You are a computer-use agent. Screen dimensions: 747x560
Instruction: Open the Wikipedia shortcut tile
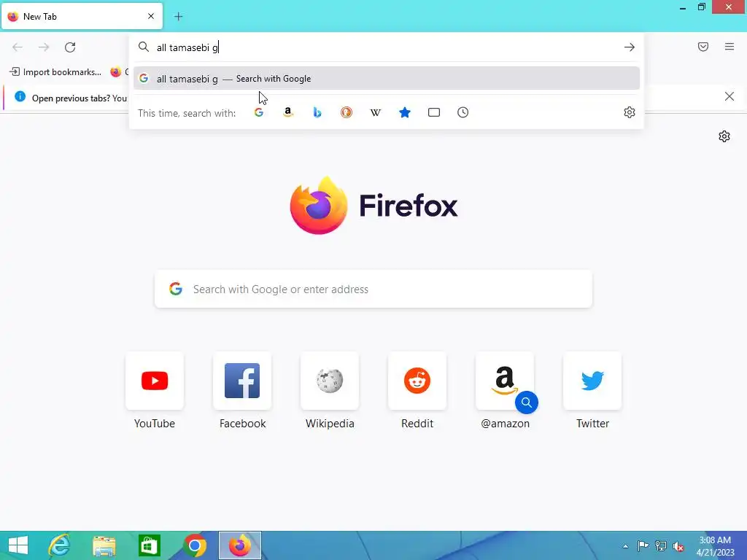tap(330, 381)
